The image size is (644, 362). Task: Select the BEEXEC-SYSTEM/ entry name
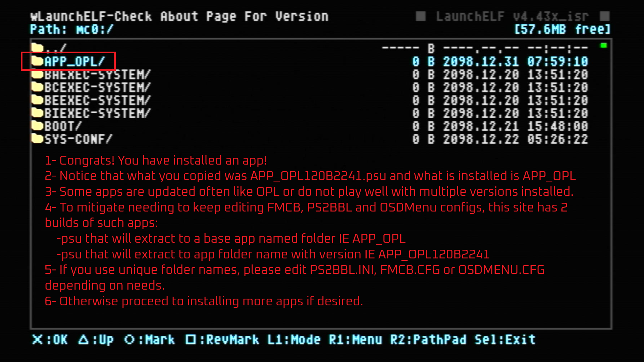click(98, 100)
